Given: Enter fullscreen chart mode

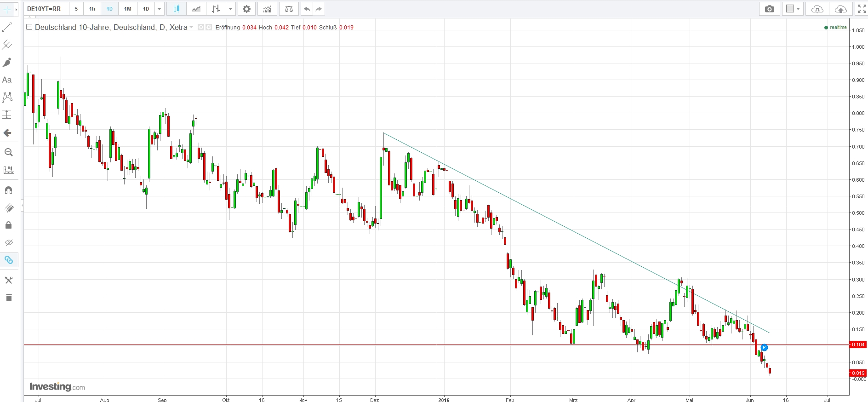Looking at the screenshot, I should click(x=862, y=9).
